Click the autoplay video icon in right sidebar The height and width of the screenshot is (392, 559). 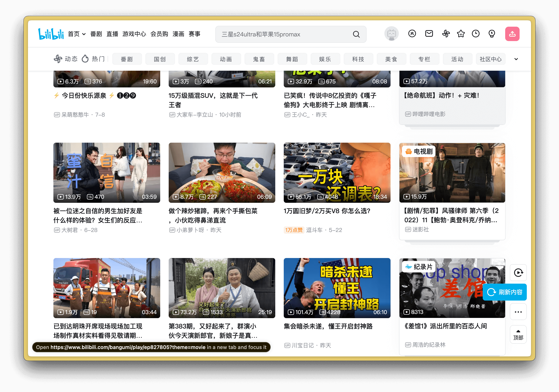pos(519,273)
